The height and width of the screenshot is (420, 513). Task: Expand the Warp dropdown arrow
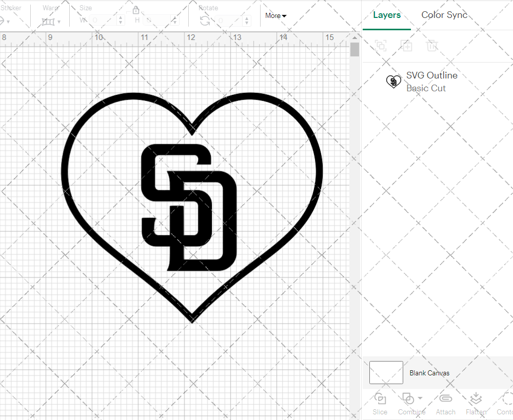pyautogui.click(x=59, y=22)
